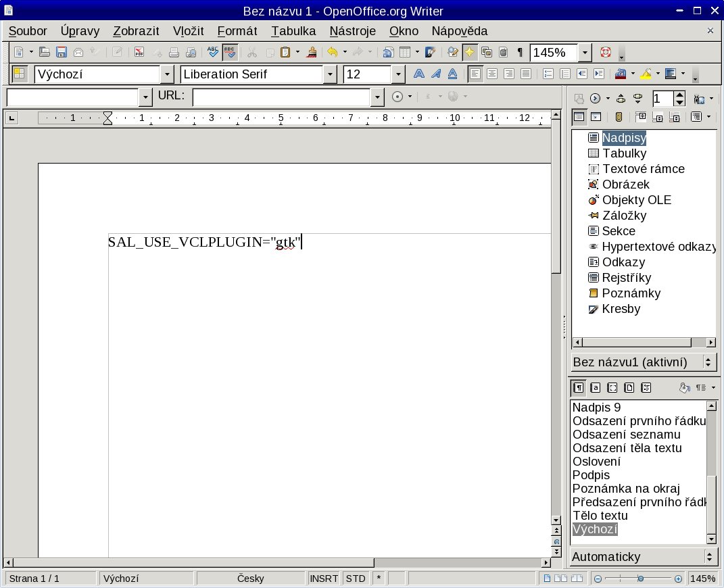
Task: Open the Soubor menu
Action: pyautogui.click(x=28, y=31)
